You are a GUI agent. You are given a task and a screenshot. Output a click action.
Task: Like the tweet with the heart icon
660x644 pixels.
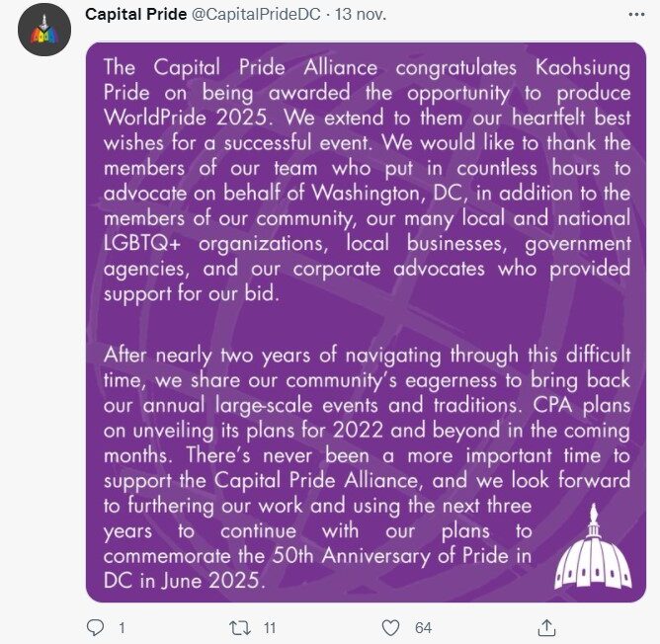click(391, 627)
